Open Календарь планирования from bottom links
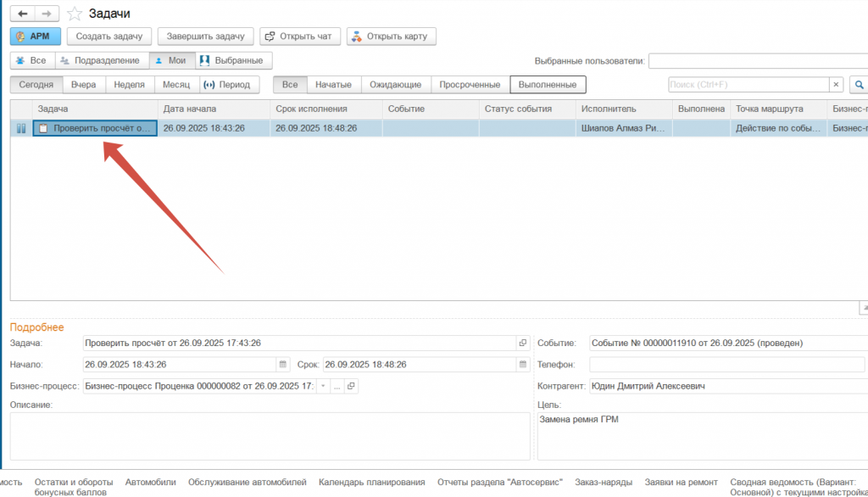The height and width of the screenshot is (497, 868). [371, 482]
